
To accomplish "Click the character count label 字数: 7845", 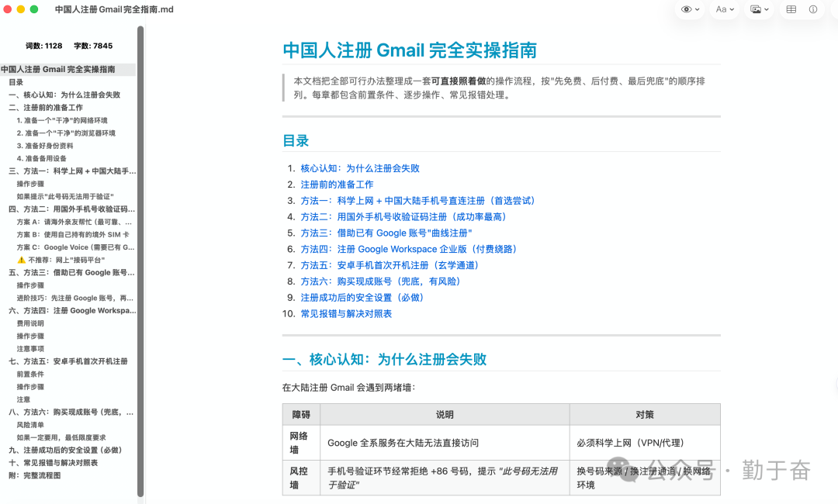I will 93,46.
